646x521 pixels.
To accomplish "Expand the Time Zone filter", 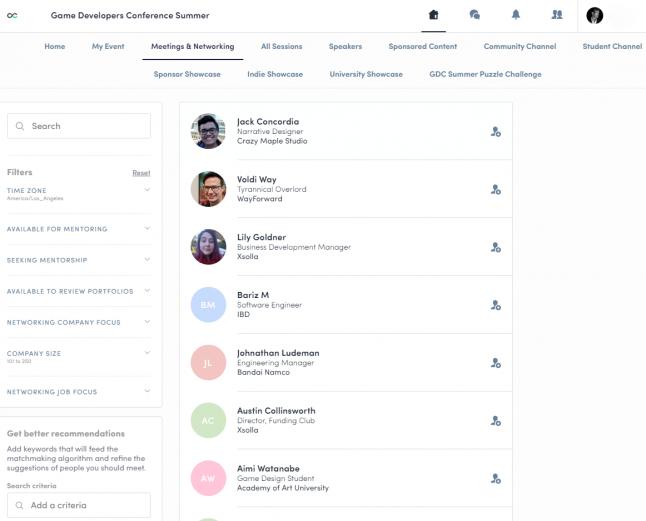I will 147,190.
